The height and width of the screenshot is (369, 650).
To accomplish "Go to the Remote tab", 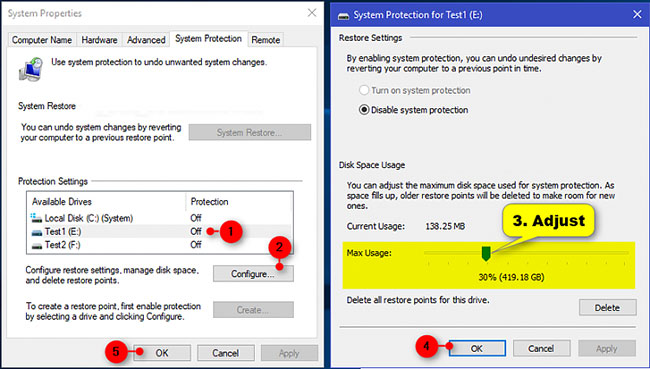I will (x=266, y=40).
